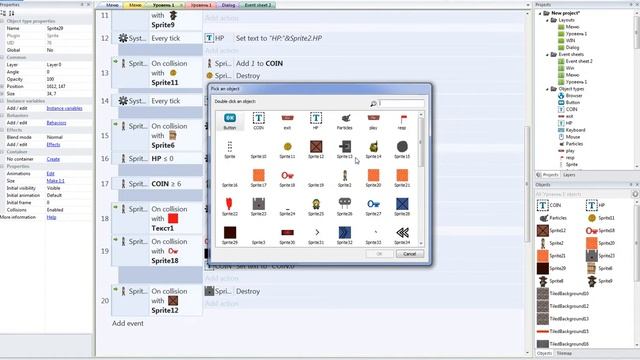The height and width of the screenshot is (360, 640).
Task: Open the Event sheet 2 tab
Action: click(258, 5)
